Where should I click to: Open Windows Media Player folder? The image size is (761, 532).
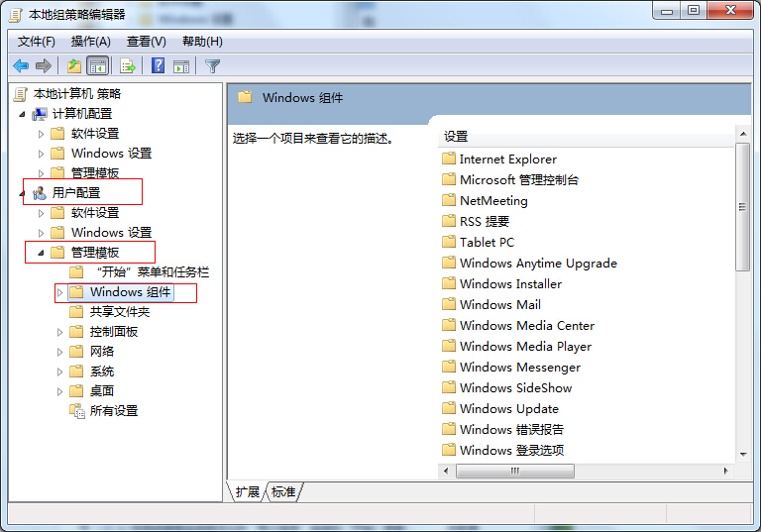click(x=525, y=346)
